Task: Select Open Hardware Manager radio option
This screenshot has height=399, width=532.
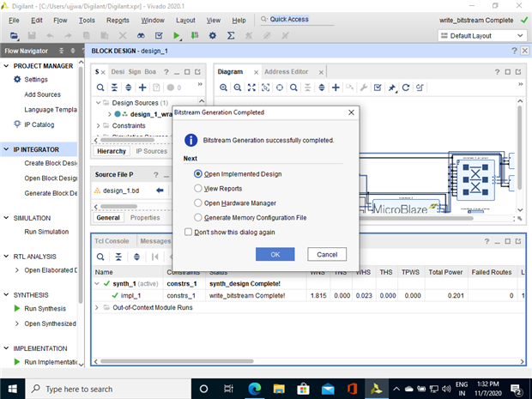Action: 198,203
